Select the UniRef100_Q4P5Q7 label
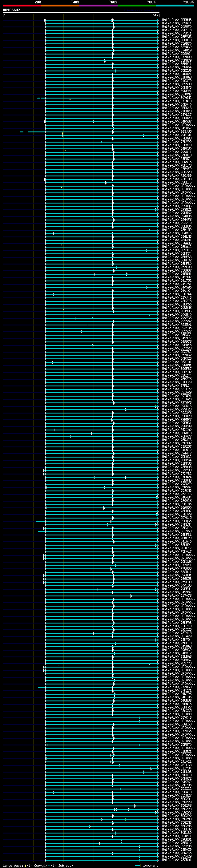 (x=177, y=122)
